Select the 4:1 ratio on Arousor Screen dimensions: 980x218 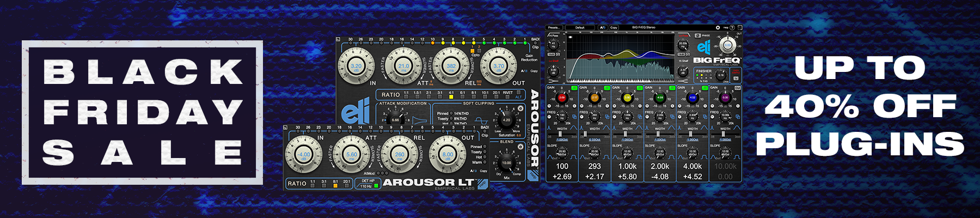[451, 97]
